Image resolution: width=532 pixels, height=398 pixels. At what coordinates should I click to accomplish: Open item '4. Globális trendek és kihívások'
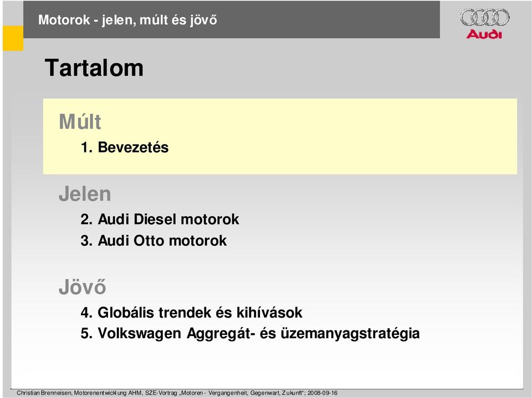191,313
